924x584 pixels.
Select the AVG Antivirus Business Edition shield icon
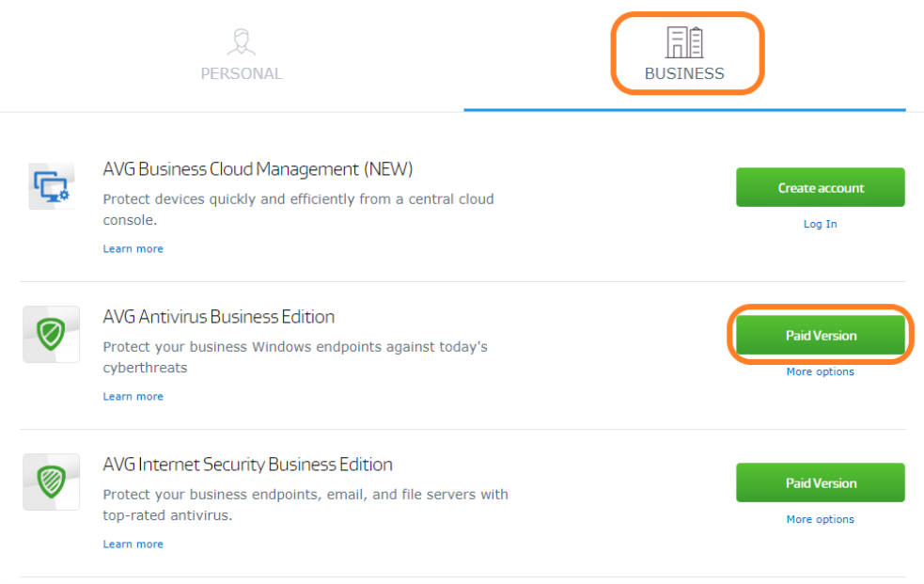tap(51, 334)
